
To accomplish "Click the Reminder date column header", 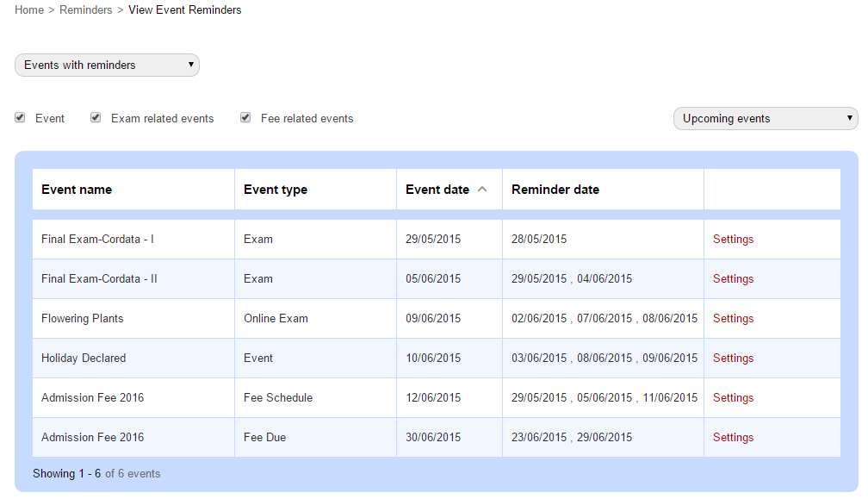I will (x=555, y=190).
